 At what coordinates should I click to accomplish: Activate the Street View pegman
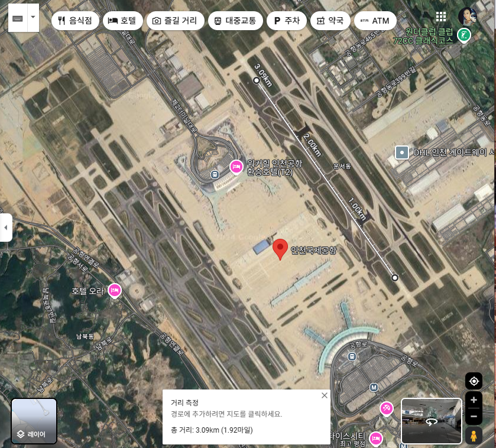click(x=474, y=436)
